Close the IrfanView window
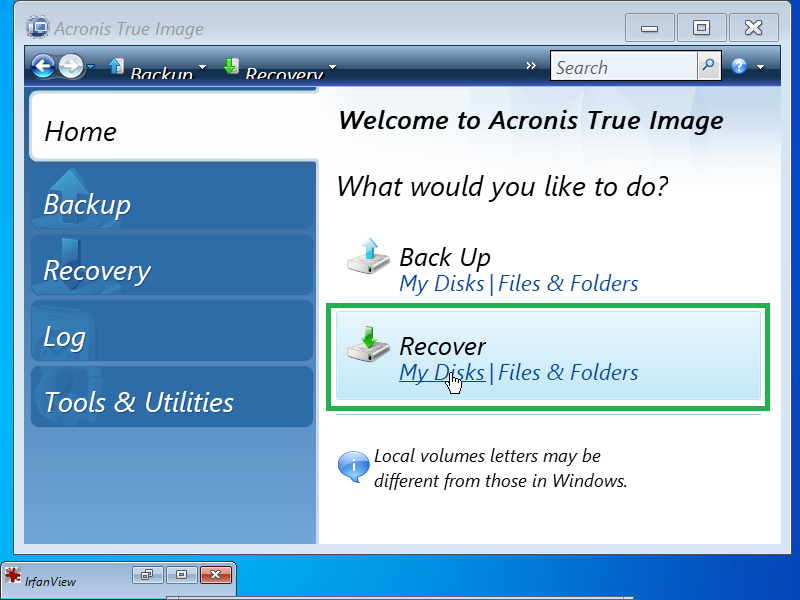The height and width of the screenshot is (600, 800). click(x=216, y=574)
